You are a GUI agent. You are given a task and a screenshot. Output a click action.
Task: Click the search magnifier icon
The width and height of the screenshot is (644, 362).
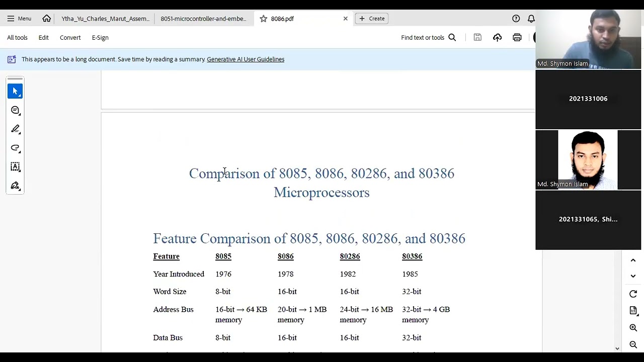click(x=452, y=38)
